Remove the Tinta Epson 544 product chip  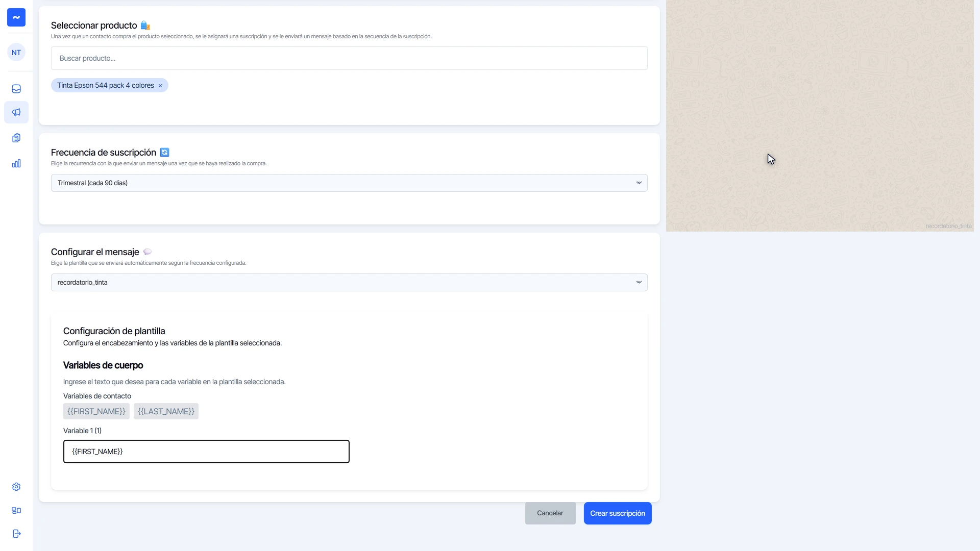pos(160,86)
